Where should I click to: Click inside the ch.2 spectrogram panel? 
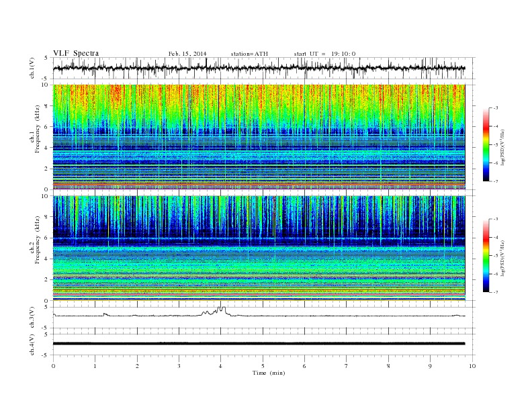pyautogui.click(x=259, y=248)
